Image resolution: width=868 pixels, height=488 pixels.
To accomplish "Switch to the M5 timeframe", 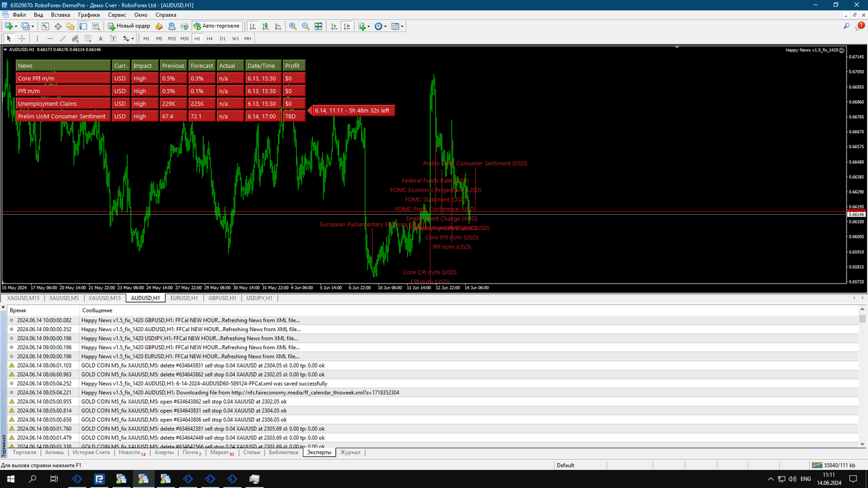I will coord(159,38).
